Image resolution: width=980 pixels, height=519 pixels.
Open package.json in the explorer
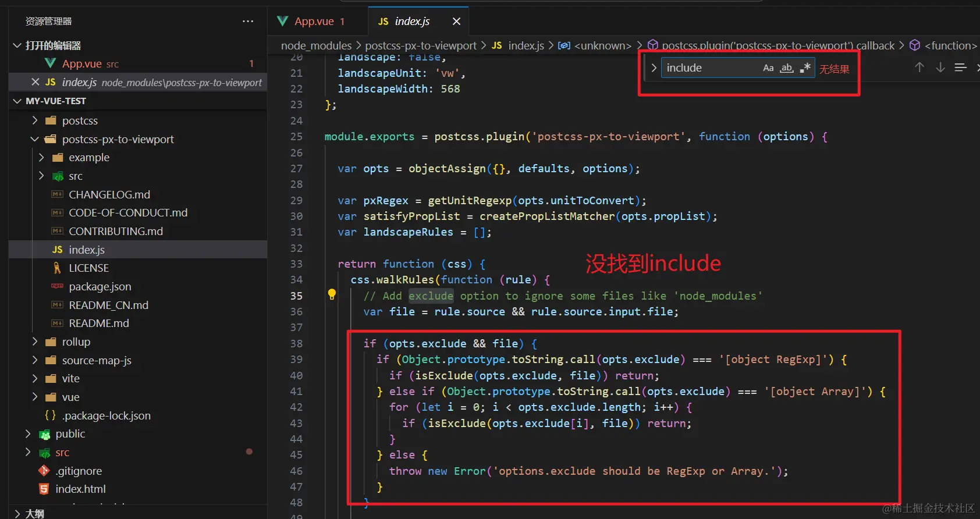[100, 286]
